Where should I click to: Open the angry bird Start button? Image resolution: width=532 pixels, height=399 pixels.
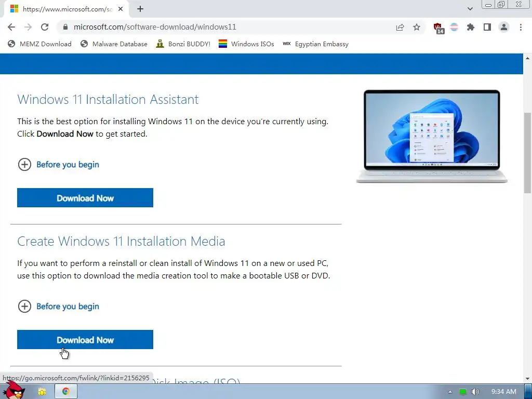coord(15,391)
